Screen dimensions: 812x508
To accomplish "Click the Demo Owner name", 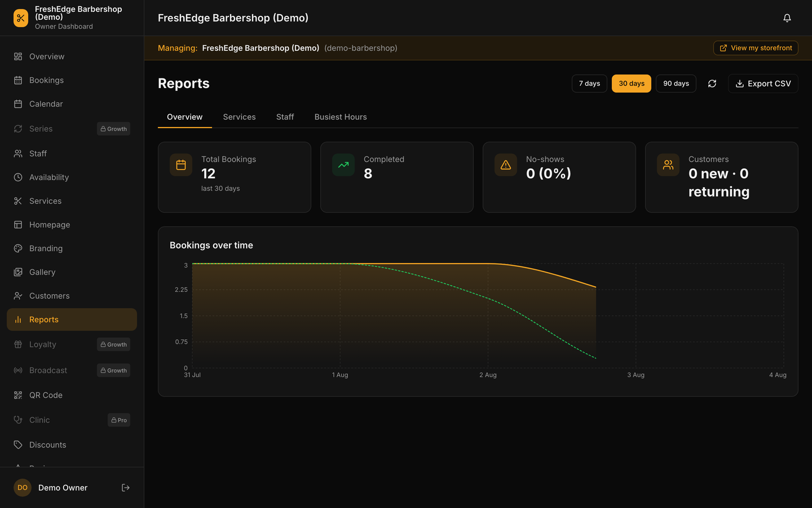I will click(x=63, y=488).
